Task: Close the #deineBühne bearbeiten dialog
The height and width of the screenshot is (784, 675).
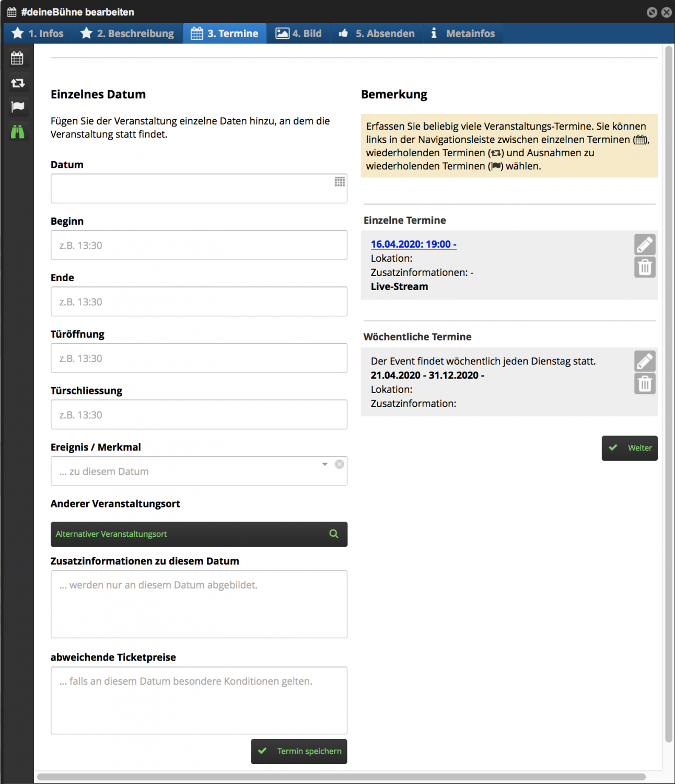Action: [666, 12]
